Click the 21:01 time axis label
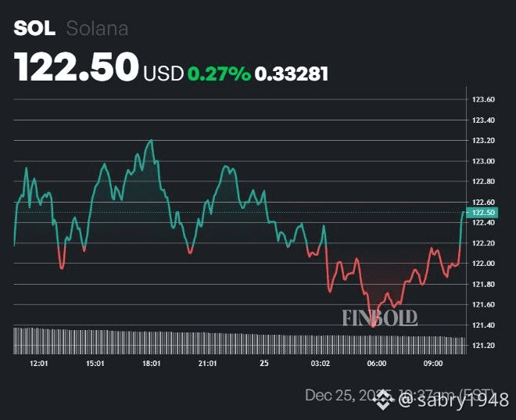Screen dimensions: 516x420 click(x=208, y=364)
